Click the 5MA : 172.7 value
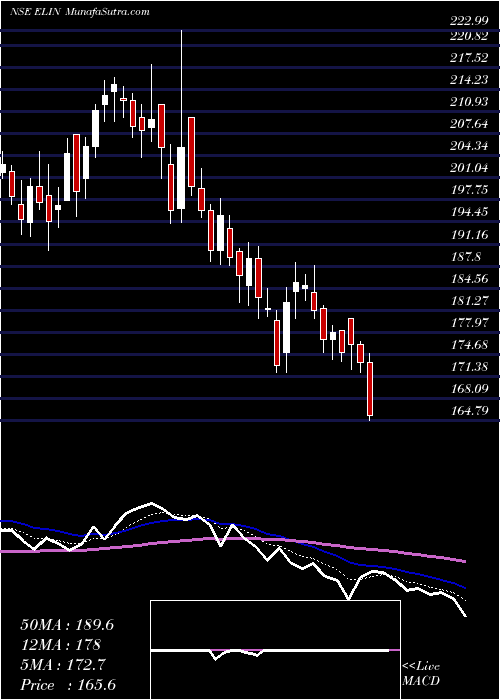500x700 pixels. click(63, 665)
